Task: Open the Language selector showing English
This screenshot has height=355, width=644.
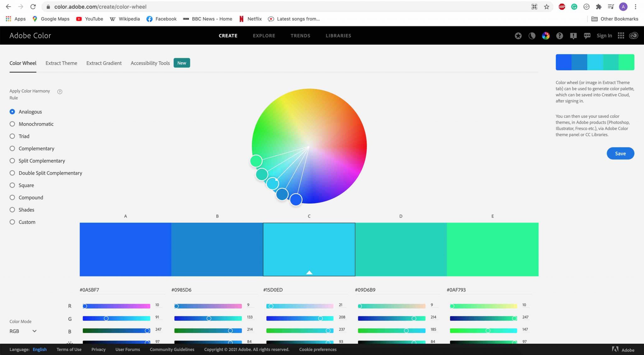Action: 39,349
